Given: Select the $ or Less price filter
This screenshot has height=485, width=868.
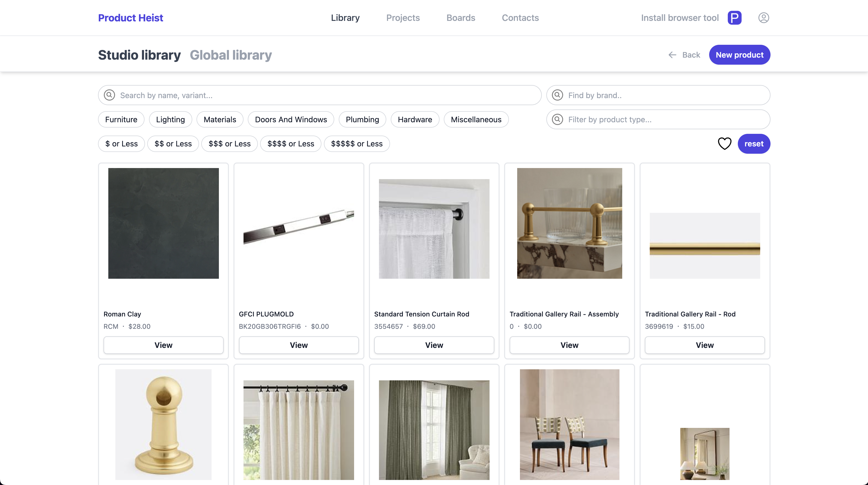Looking at the screenshot, I should click(121, 144).
